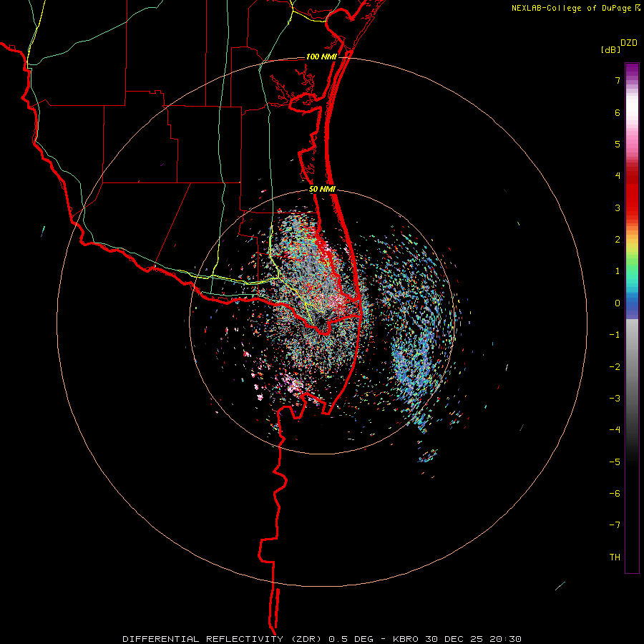Viewport: 644px width, 644px height.
Task: Click the radar site center at KBRO
Action: click(323, 322)
